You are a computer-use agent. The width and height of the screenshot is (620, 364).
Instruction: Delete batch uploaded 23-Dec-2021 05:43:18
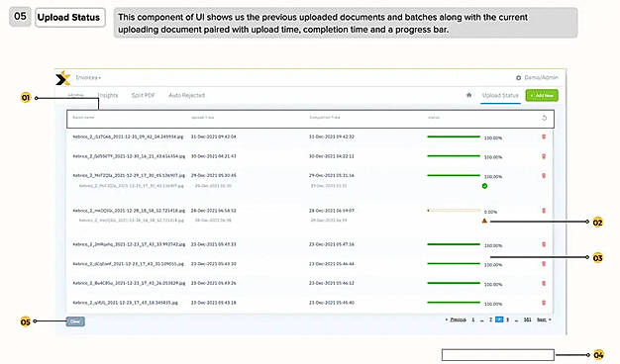pyautogui.click(x=544, y=303)
